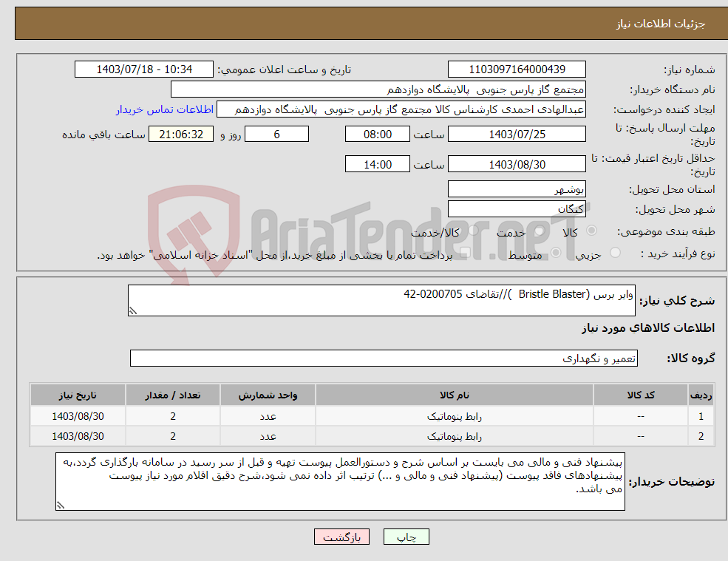Select the خدمت radio button
The width and height of the screenshot is (728, 561).
pos(539,231)
